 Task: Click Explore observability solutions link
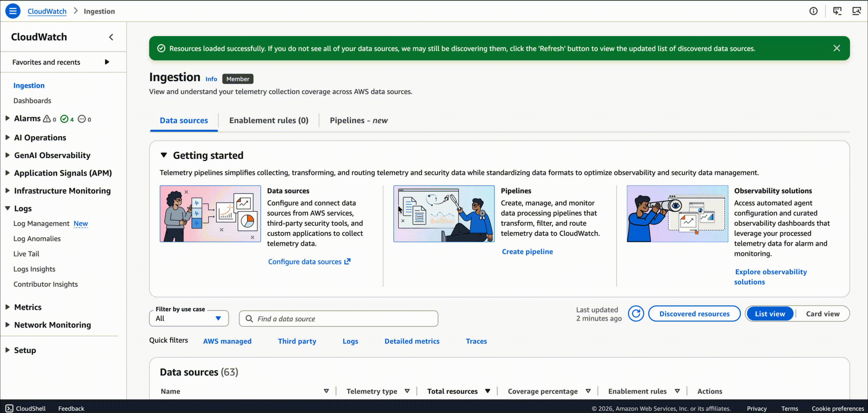click(x=771, y=277)
